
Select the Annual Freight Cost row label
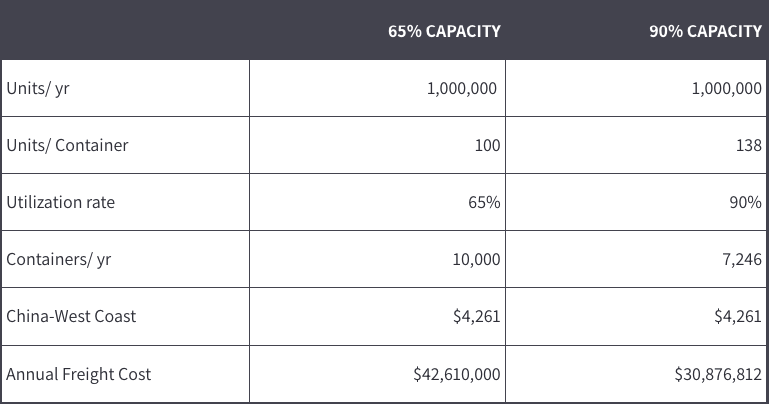pyautogui.click(x=79, y=374)
